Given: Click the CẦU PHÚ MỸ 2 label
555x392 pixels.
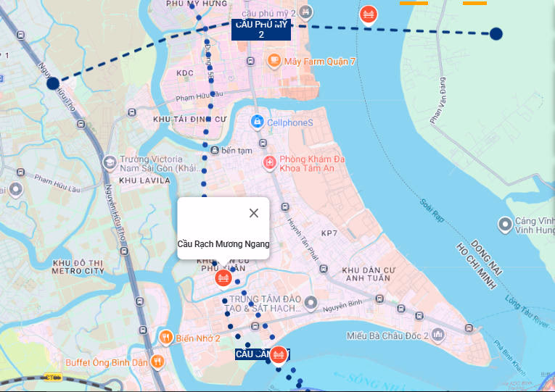Looking at the screenshot, I should pyautogui.click(x=261, y=30).
